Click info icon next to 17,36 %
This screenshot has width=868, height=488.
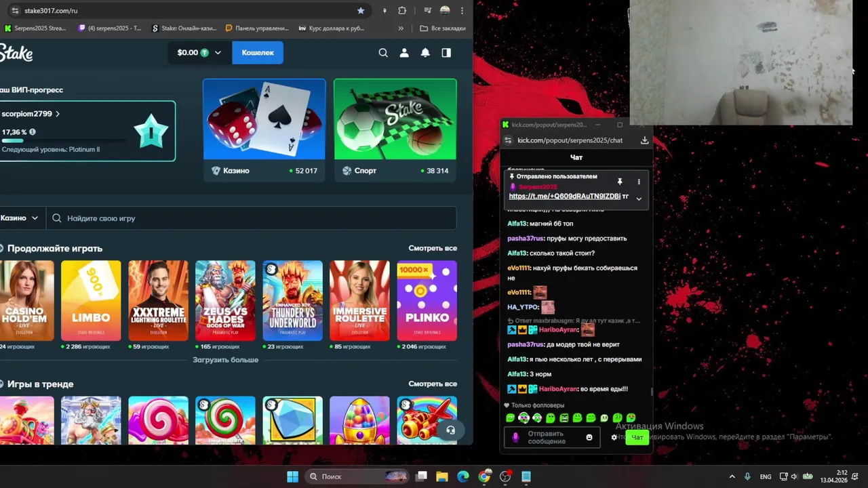[x=33, y=132]
